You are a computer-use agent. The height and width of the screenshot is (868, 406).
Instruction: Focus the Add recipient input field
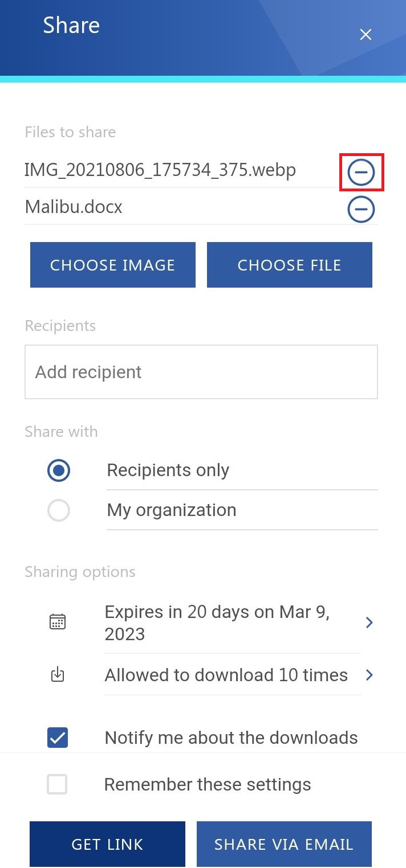click(x=201, y=372)
